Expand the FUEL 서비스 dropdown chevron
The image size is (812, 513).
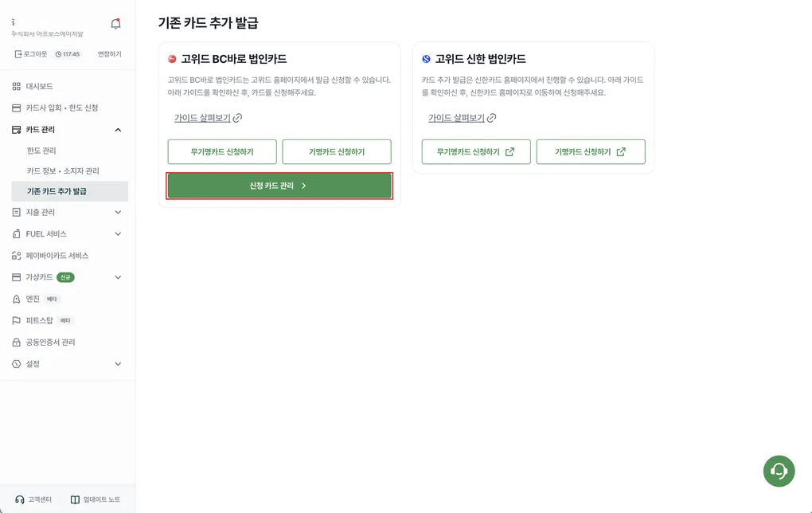click(x=118, y=234)
